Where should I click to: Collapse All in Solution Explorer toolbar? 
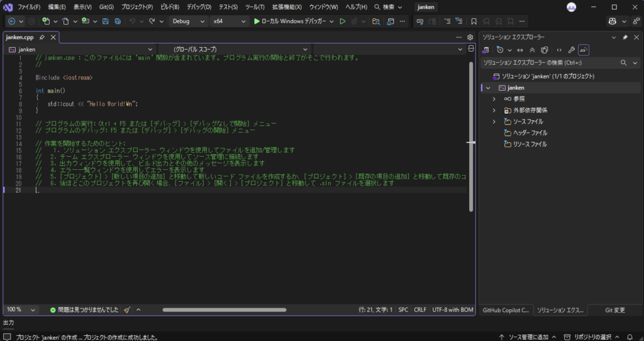[x=532, y=50]
